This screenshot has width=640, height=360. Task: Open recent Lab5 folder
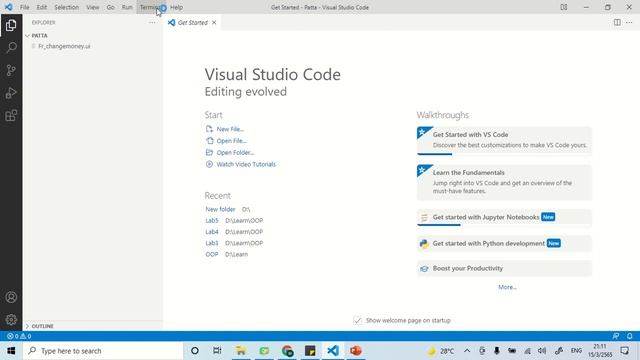(x=212, y=220)
